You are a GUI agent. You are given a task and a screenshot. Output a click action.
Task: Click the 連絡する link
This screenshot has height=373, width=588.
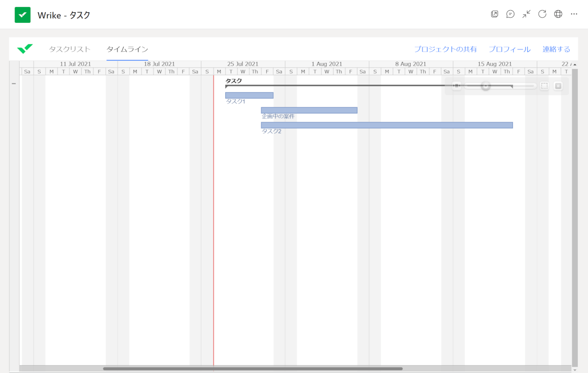[556, 49]
